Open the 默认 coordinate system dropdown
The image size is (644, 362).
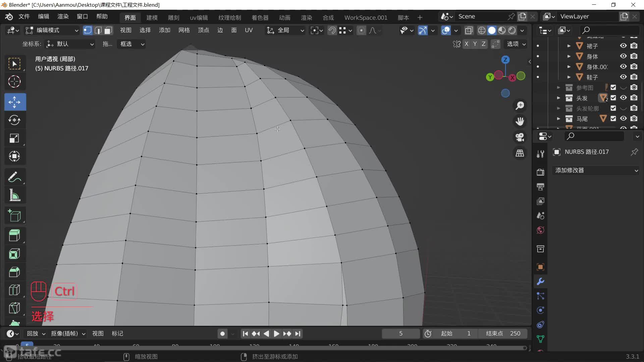70,44
